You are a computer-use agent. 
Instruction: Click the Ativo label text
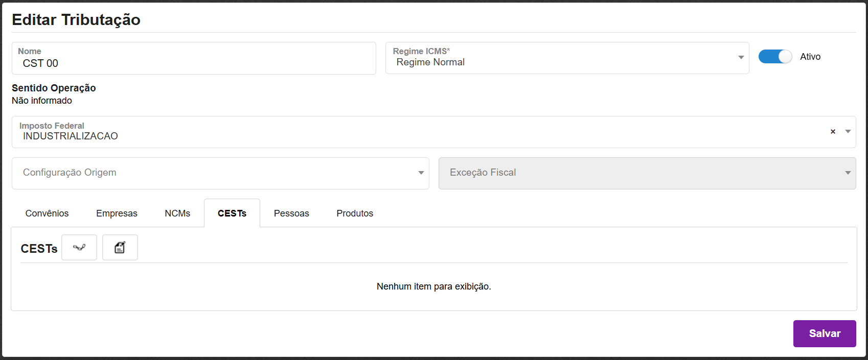(810, 57)
